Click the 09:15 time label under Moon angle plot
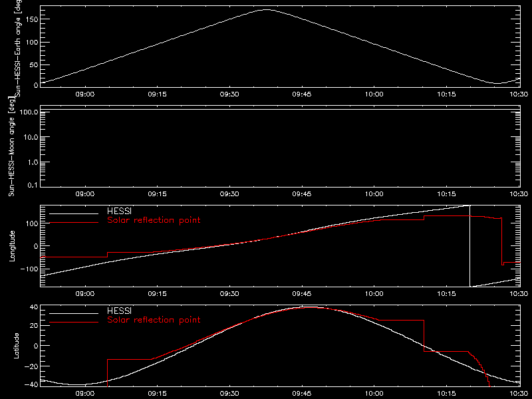The image size is (532, 399). [157, 194]
